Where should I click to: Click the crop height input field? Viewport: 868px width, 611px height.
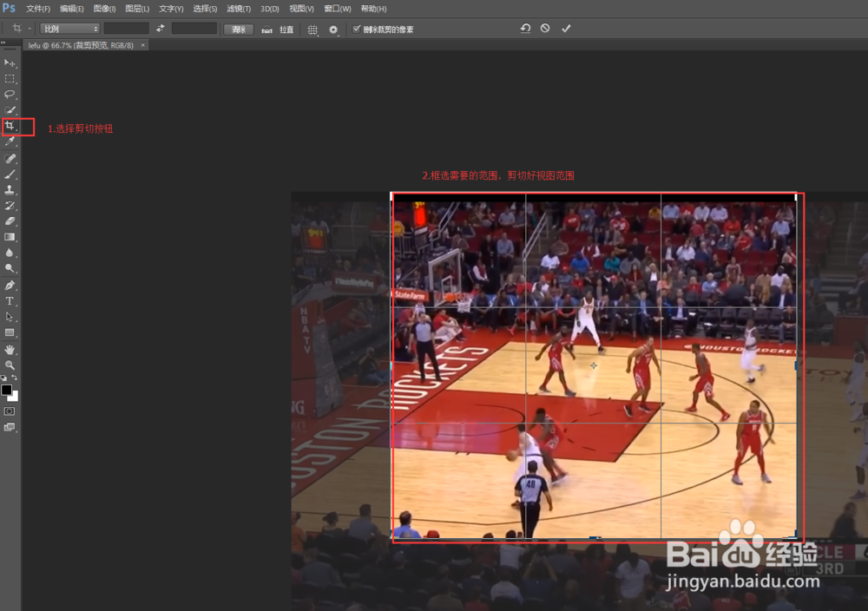coord(194,29)
